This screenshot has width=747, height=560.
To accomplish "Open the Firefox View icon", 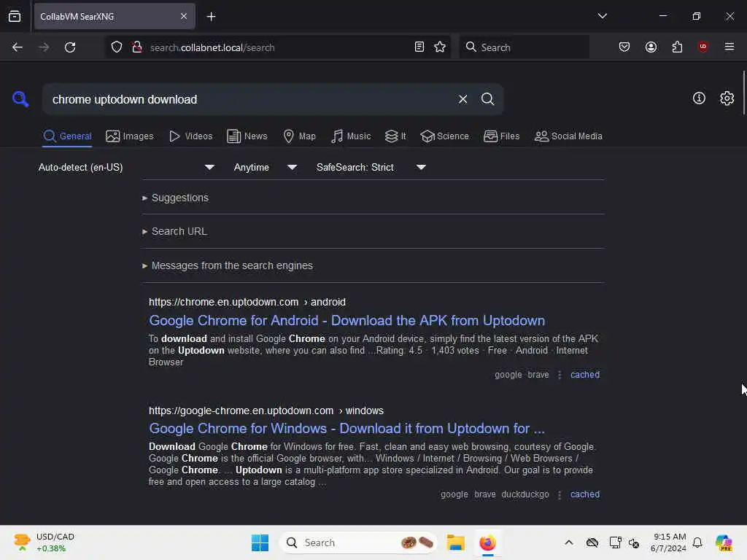I will pyautogui.click(x=15, y=16).
